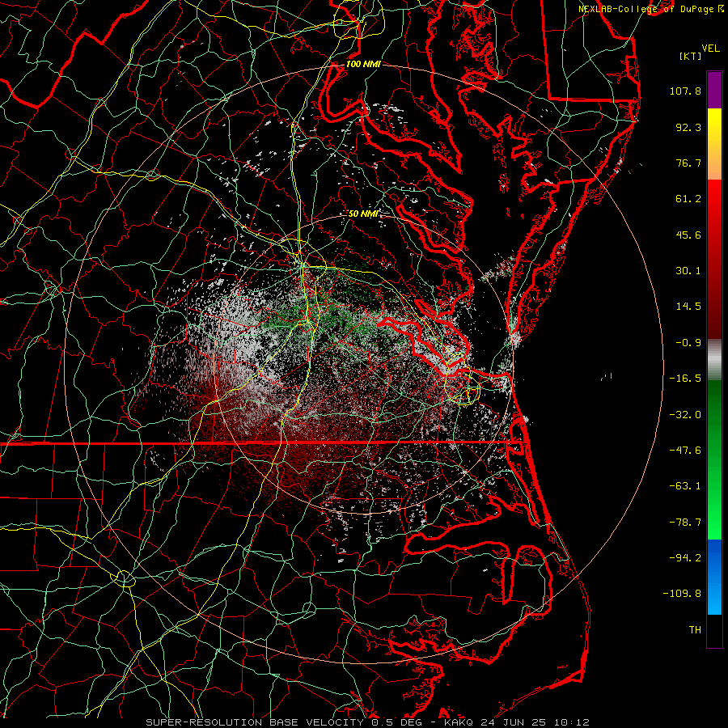
Task: Click the blue segment of the color bar
Action: [714, 577]
